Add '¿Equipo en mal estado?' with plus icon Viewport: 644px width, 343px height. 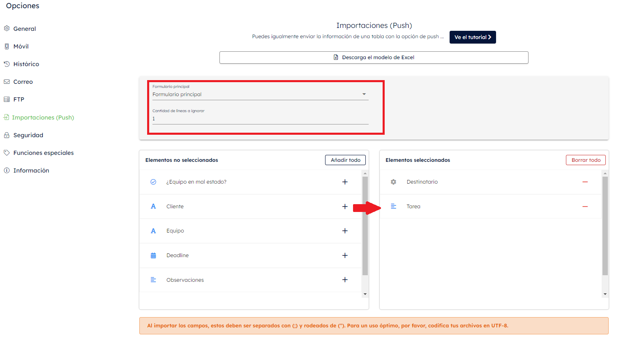tap(345, 182)
